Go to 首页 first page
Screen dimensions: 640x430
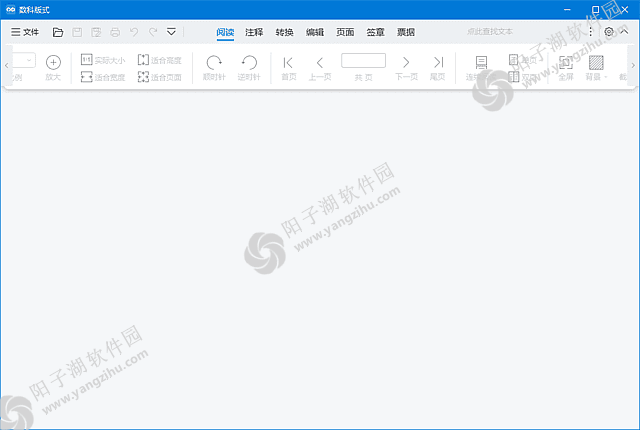tap(289, 68)
